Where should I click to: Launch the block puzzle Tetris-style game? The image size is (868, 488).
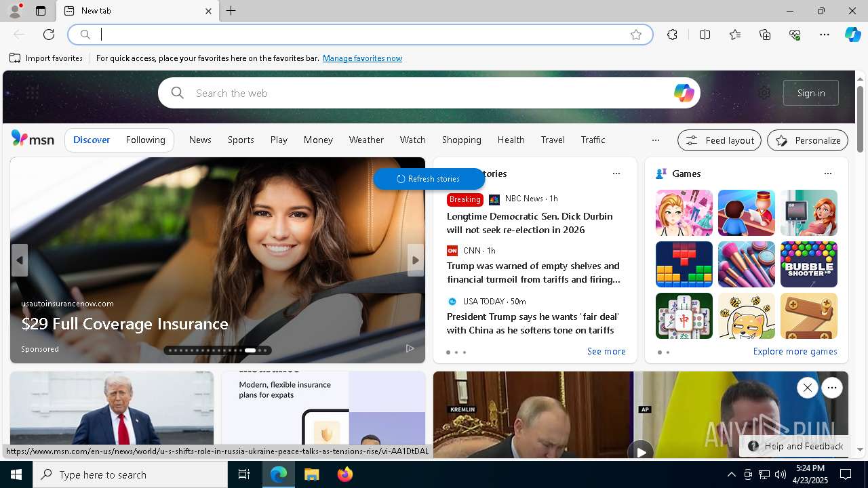684,264
